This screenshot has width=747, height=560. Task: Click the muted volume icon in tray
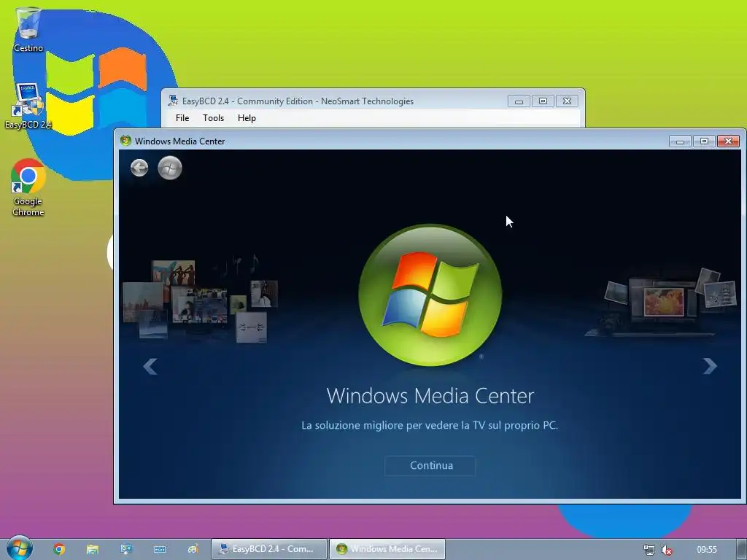click(x=667, y=550)
